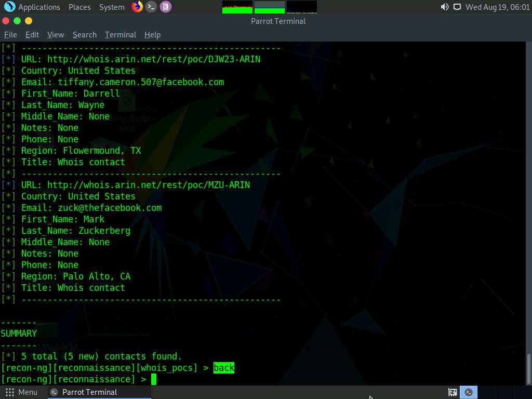Viewport: 532px width, 399px height.
Task: Click 'Last_Name: Zuckerberg' line
Action: 76,231
